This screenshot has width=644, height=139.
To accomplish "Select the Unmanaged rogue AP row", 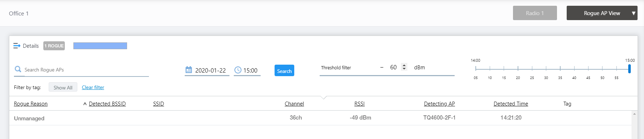I will click(x=320, y=118).
